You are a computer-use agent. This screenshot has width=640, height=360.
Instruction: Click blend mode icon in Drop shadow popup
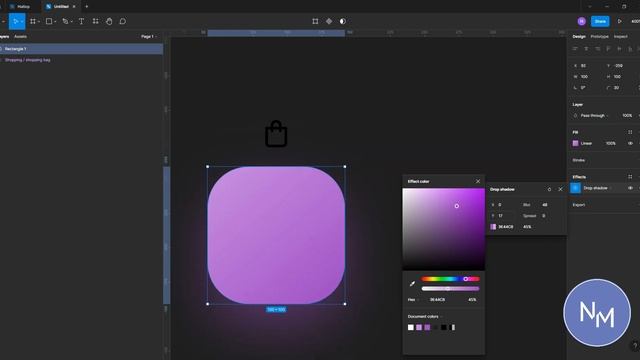(549, 189)
